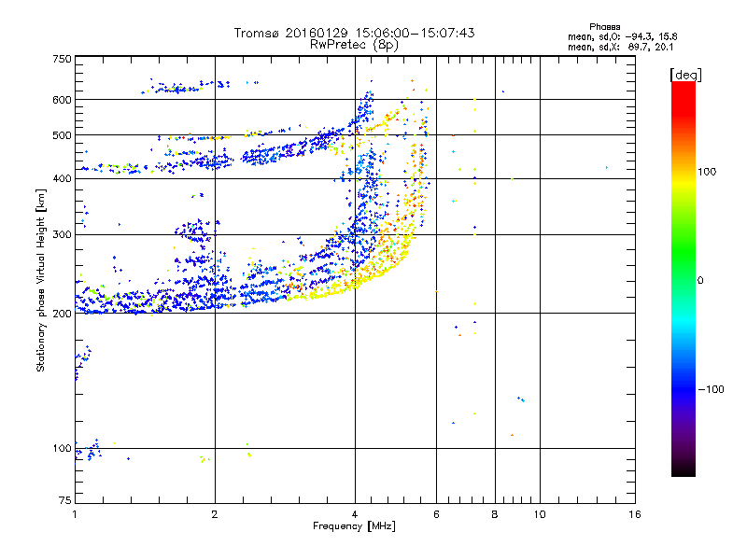This screenshot has height=560, width=747.
Task: Click the 'RwPretec (8p)' subtitle
Action: tap(354, 45)
